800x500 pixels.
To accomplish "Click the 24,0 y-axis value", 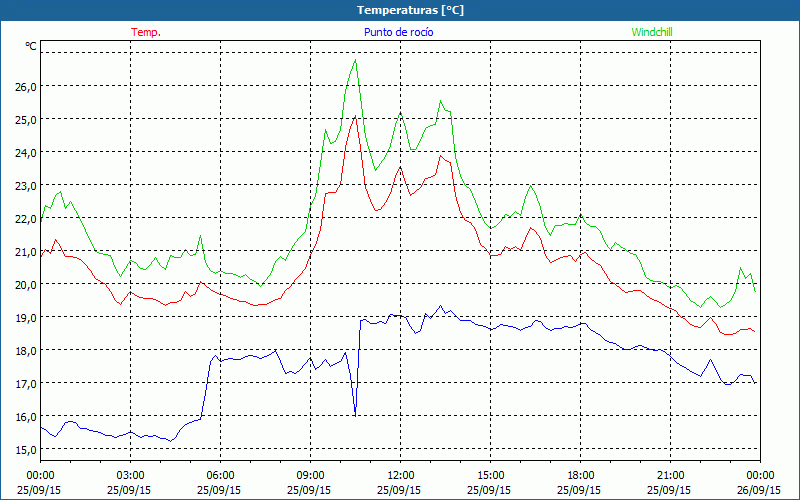I will (x=26, y=153).
